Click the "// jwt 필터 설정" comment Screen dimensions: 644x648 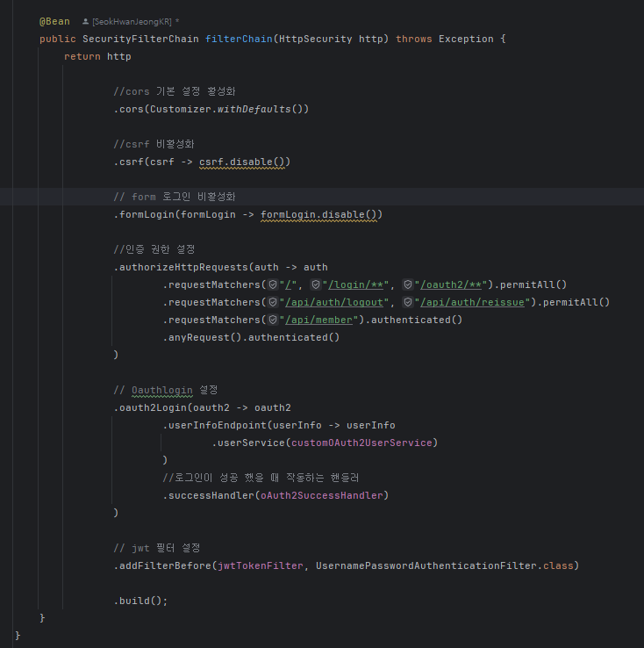coord(157,549)
